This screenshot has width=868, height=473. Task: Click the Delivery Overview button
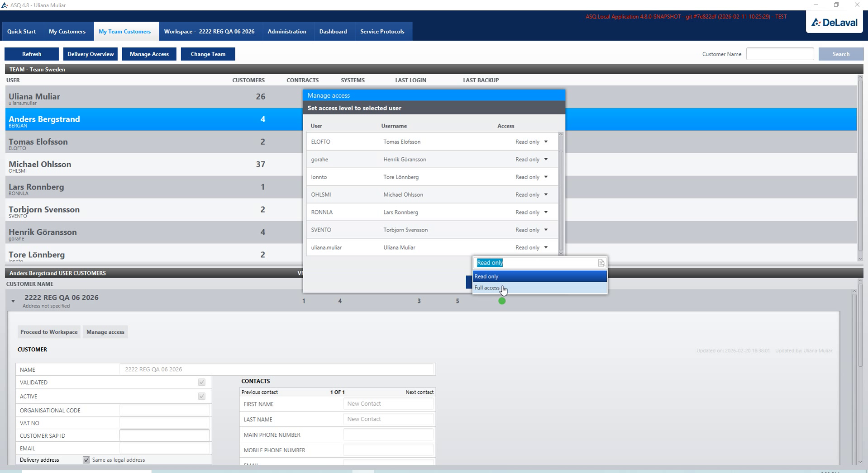[91, 54]
